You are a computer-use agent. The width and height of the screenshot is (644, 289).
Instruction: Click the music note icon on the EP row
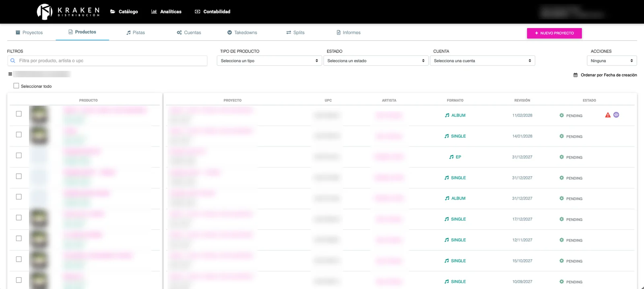tap(451, 157)
